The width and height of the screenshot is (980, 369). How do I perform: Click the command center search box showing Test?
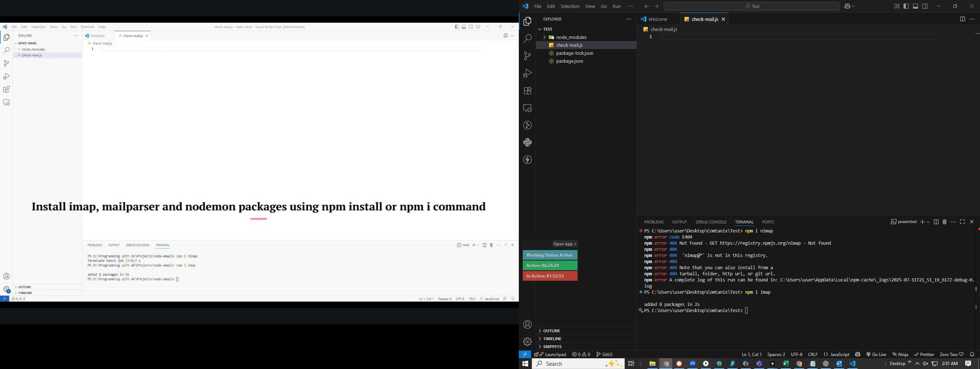pyautogui.click(x=751, y=6)
